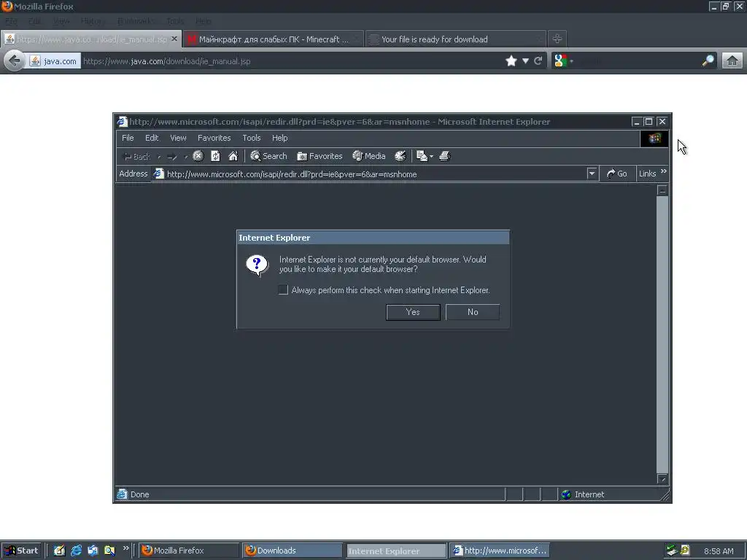Image resolution: width=747 pixels, height=560 pixels.
Task: Click into the IE address field URL
Action: (x=368, y=174)
